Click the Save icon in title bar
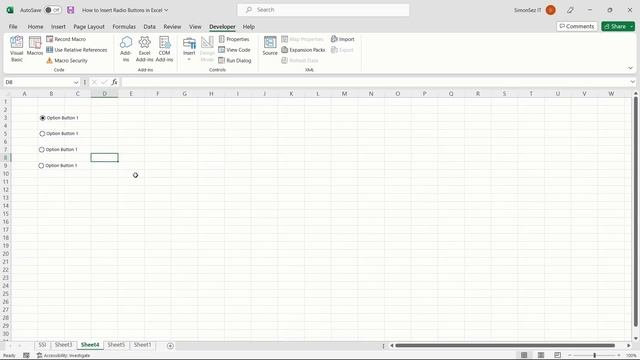The image size is (640, 360). coord(71,10)
